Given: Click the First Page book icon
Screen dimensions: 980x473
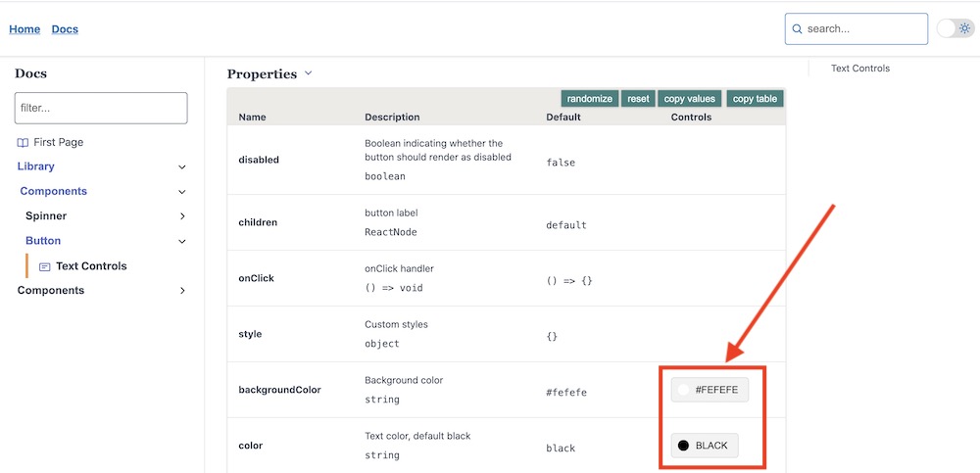Looking at the screenshot, I should point(23,142).
